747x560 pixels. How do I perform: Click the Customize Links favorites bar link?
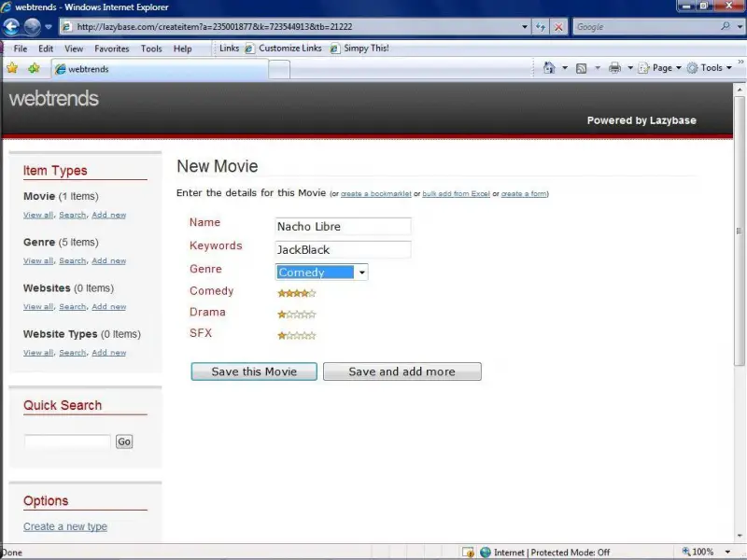[x=290, y=49]
